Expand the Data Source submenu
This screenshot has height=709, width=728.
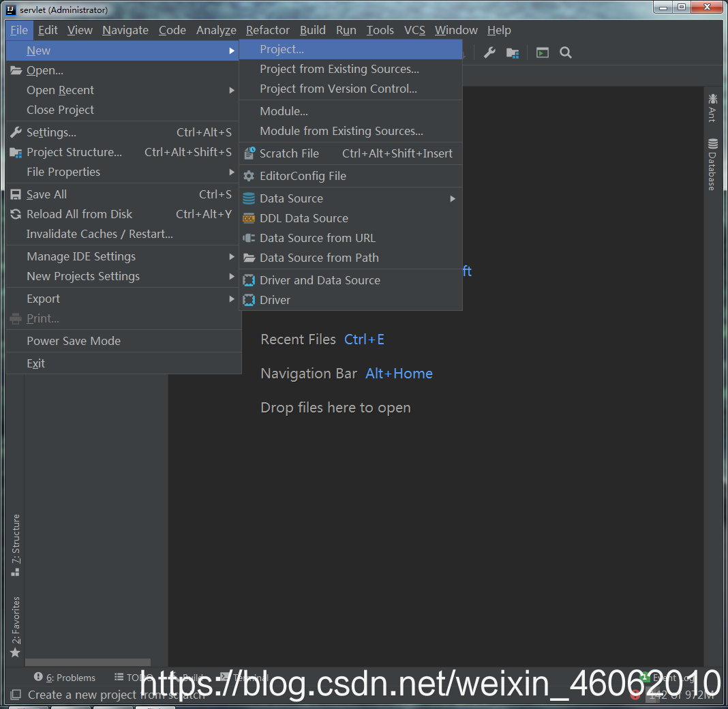[x=350, y=198]
